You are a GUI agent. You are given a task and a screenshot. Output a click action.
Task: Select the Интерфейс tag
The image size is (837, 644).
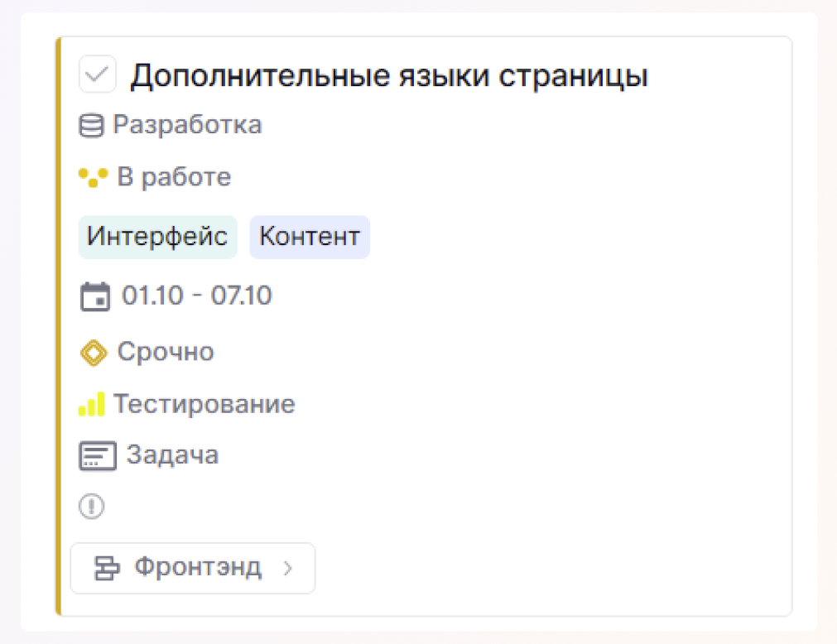point(157,237)
